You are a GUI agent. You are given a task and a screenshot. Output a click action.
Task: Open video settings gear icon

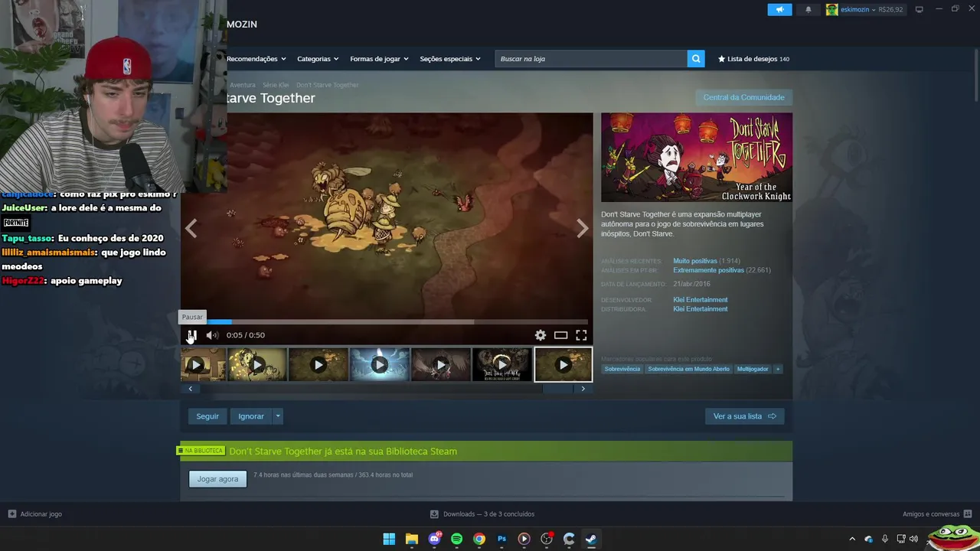(541, 335)
